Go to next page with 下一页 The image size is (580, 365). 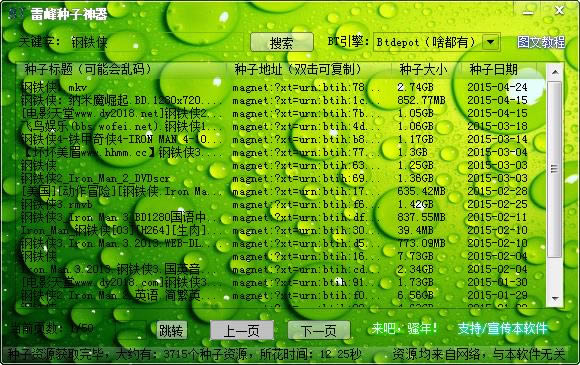click(319, 331)
